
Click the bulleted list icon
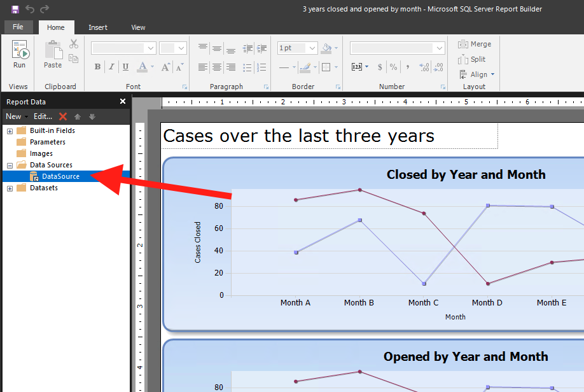246,48
